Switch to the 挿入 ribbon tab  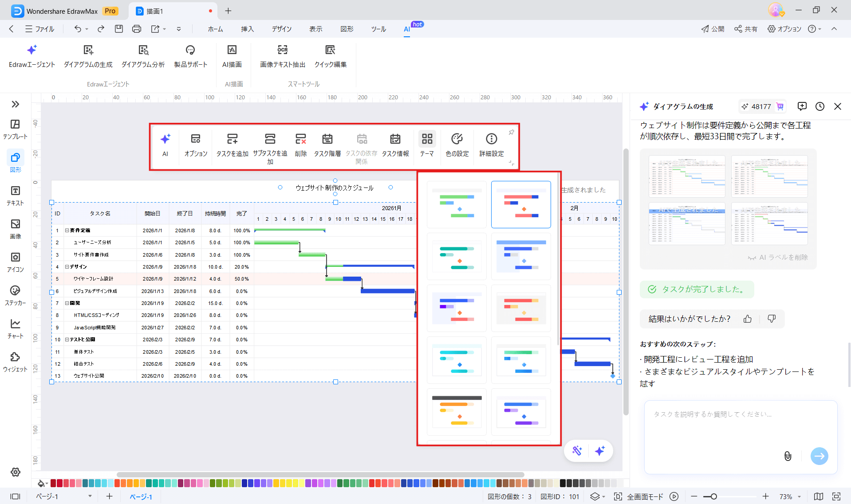(247, 29)
